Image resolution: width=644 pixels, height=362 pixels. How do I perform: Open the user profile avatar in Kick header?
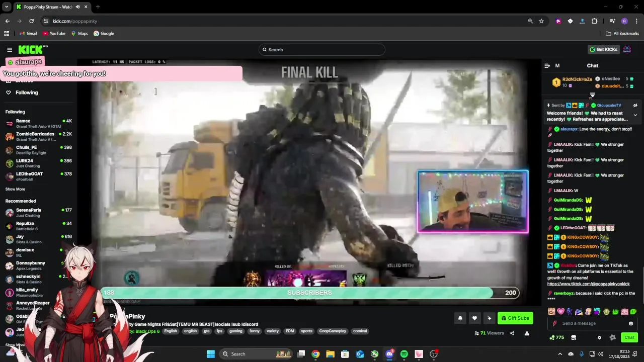pos(627,49)
